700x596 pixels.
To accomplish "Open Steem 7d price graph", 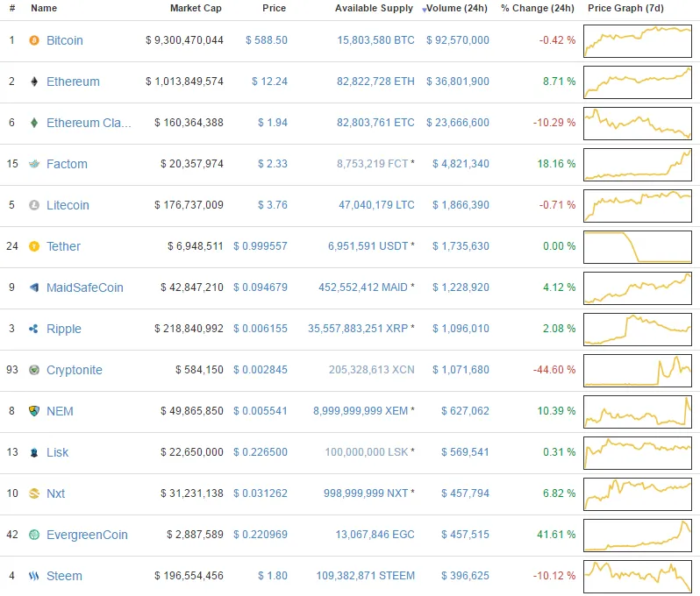I will click(638, 577).
